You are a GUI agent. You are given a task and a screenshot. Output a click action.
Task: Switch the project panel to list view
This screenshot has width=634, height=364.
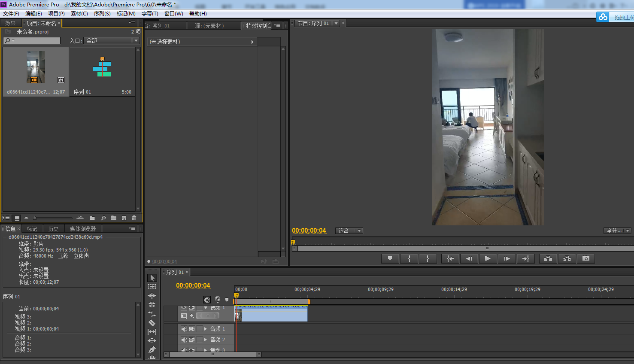point(6,218)
